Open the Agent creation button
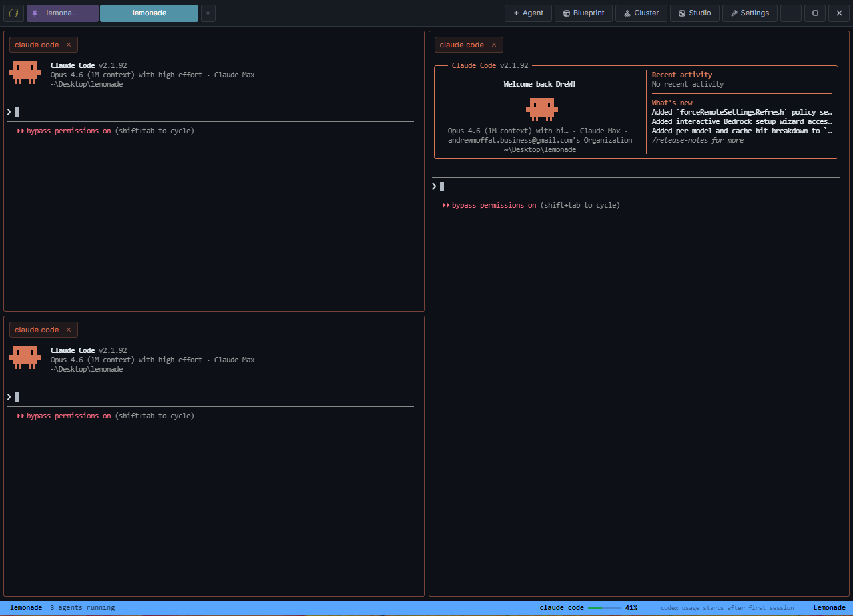The image size is (853, 616). click(x=528, y=13)
